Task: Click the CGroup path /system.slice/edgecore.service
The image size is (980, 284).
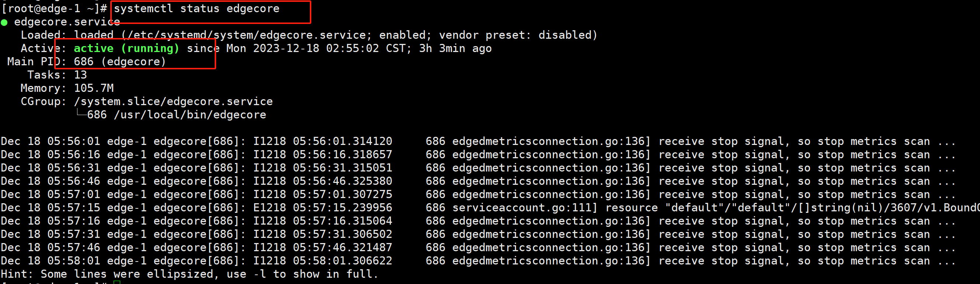Action: [173, 102]
